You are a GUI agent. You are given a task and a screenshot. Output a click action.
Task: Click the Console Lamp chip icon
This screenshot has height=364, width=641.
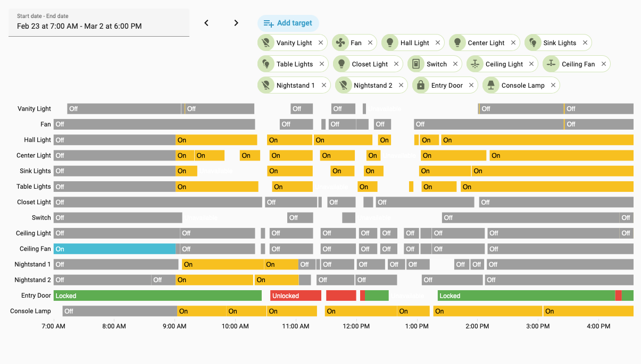(x=491, y=86)
